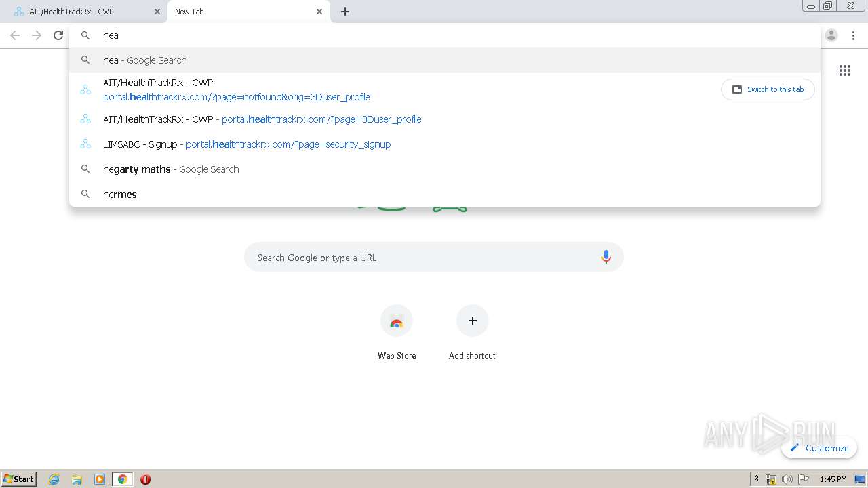Open the Chrome profile avatar
The width and height of the screenshot is (868, 488).
(831, 35)
